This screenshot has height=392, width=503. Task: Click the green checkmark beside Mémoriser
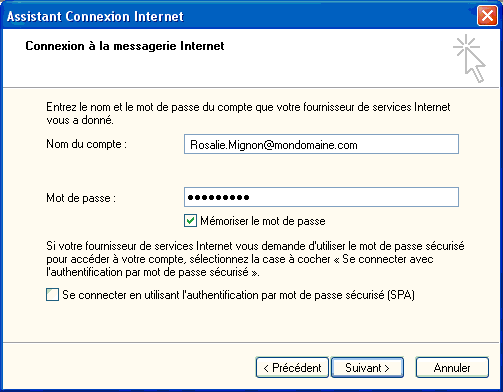pos(190,221)
